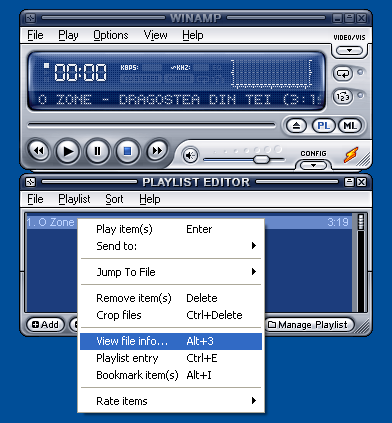Open the Sort menu
The width and height of the screenshot is (392, 423).
(114, 199)
